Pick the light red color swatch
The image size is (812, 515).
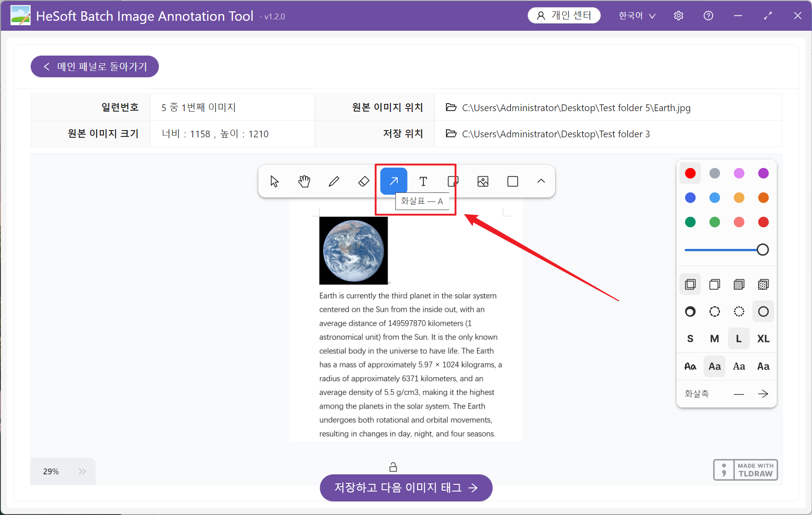click(739, 222)
